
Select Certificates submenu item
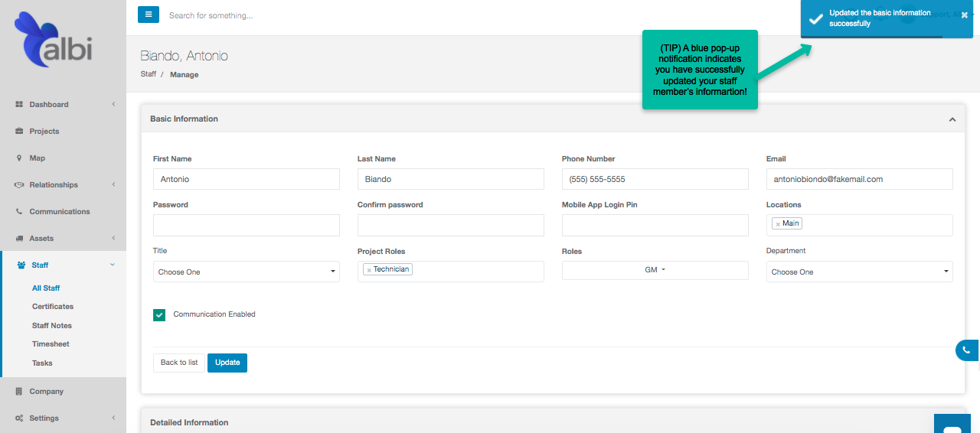tap(53, 307)
